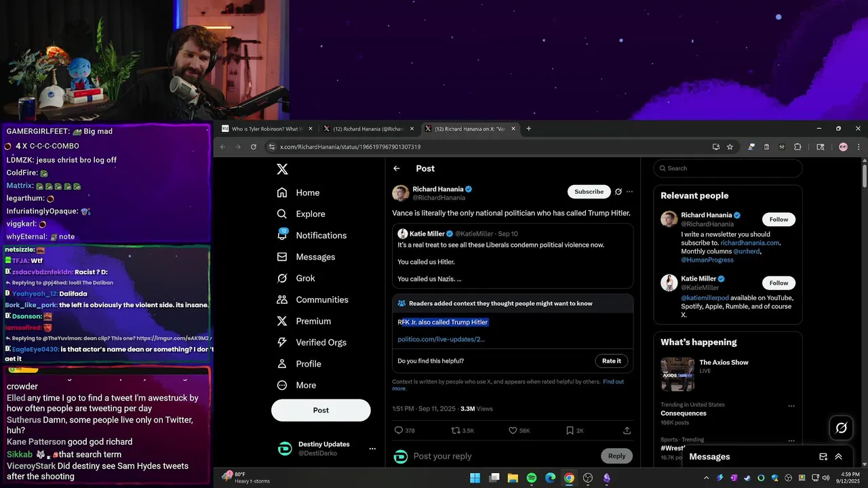Image resolution: width=868 pixels, height=488 pixels.
Task: Open Consequences trend options ellipsis
Action: tap(791, 406)
